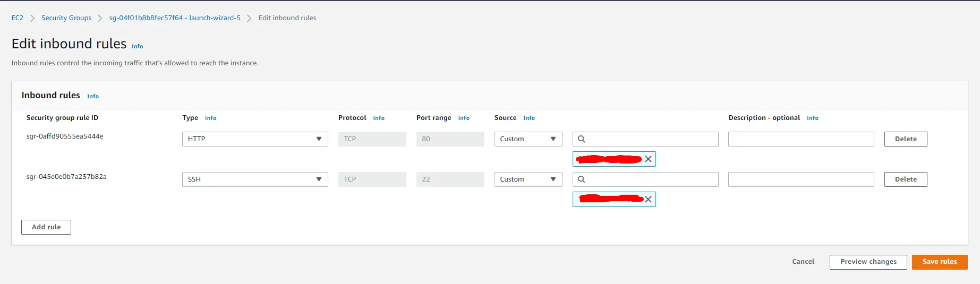This screenshot has height=284, width=980.
Task: Click Info link next to Type column
Action: point(210,118)
